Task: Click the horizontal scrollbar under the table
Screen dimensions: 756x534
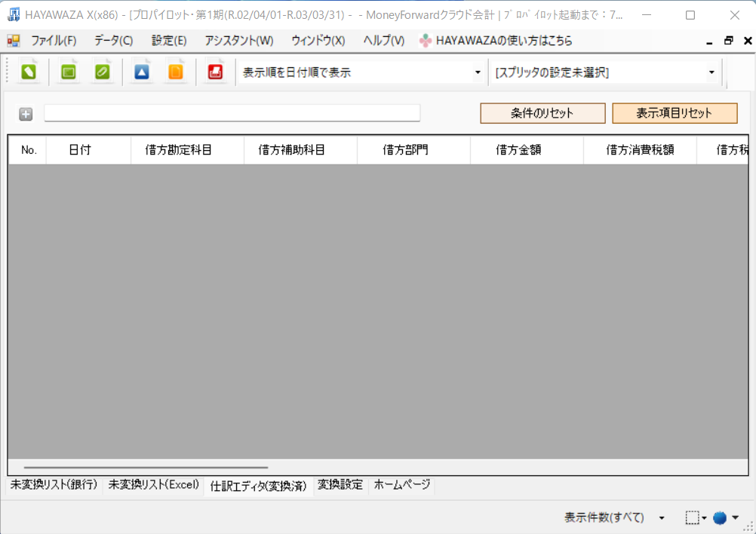Action: coord(146,468)
